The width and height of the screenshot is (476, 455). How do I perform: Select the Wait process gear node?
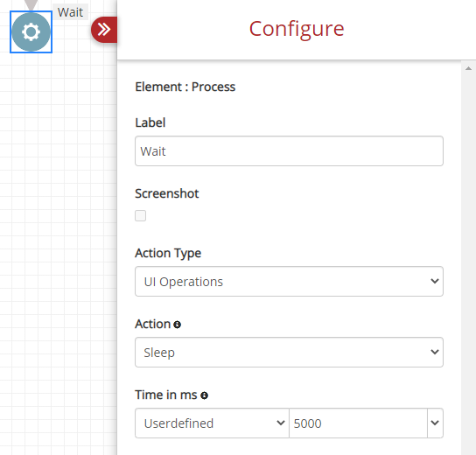tap(31, 31)
